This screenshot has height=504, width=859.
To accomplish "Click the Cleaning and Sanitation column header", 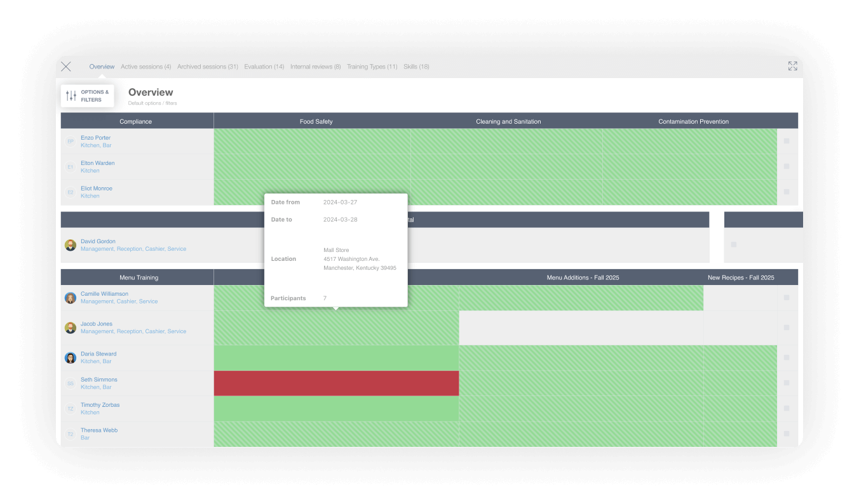I will coord(508,121).
